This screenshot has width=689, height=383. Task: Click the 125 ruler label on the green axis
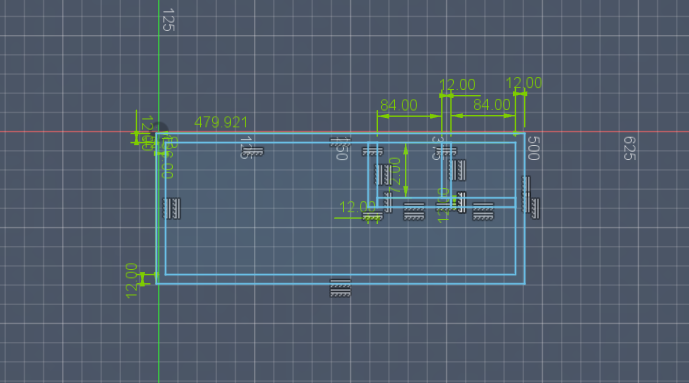click(168, 20)
